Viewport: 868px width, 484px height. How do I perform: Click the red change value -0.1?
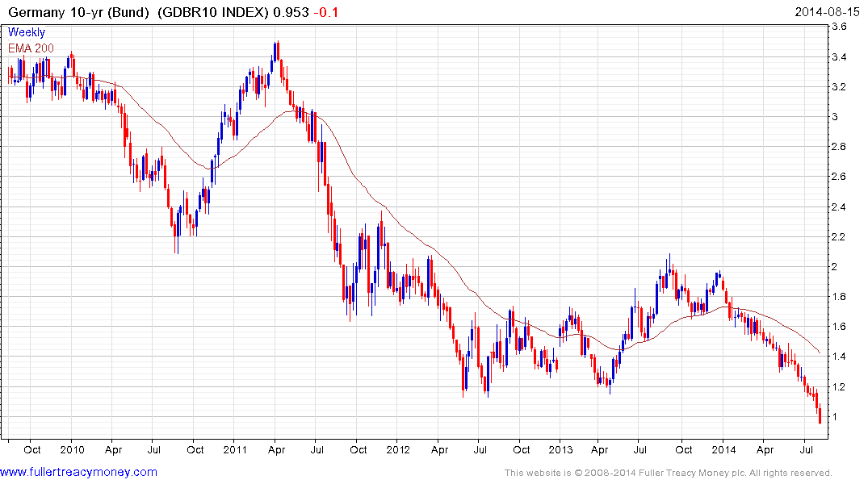(x=326, y=12)
